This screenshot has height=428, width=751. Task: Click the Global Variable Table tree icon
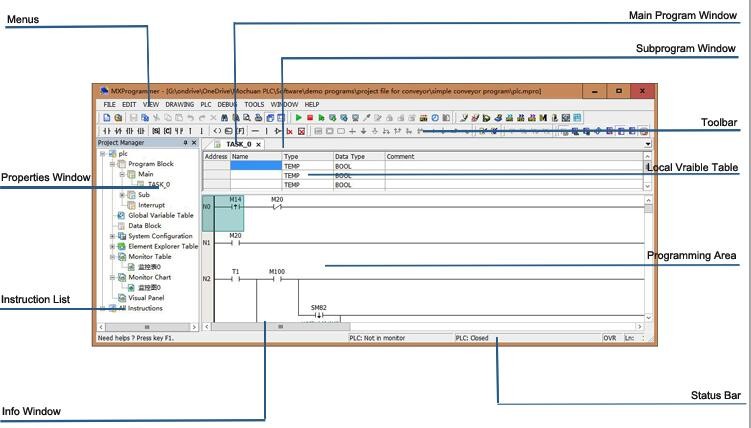coord(121,215)
